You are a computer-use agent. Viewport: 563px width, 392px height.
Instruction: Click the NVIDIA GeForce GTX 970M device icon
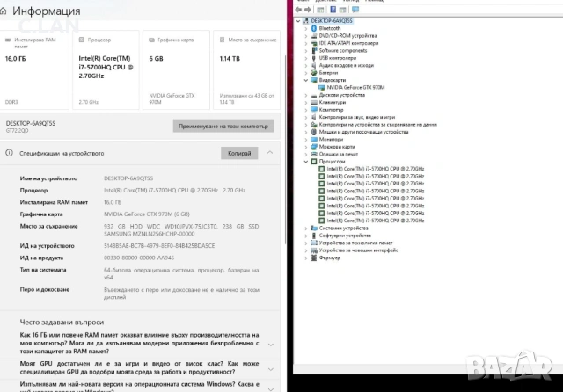pyautogui.click(x=322, y=87)
